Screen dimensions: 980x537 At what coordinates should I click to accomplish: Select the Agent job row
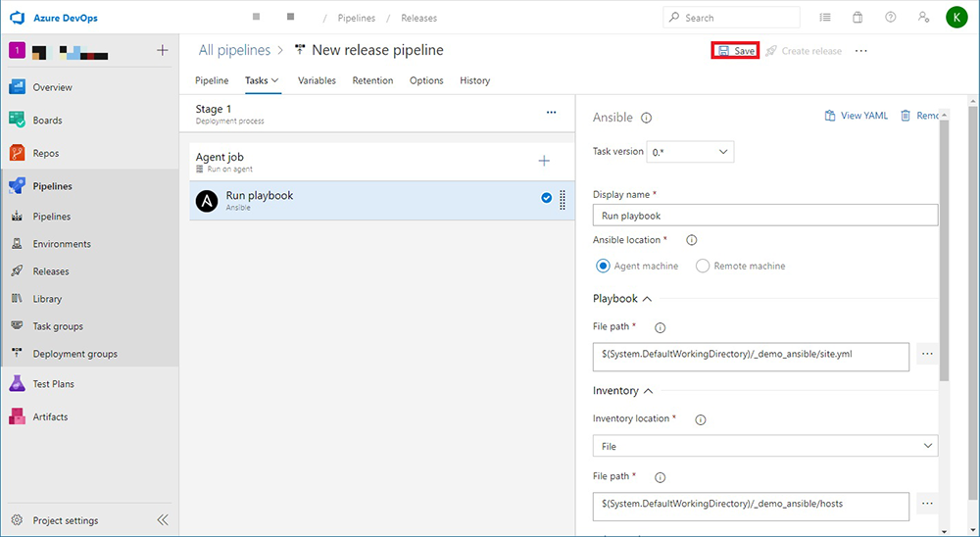[x=382, y=162]
